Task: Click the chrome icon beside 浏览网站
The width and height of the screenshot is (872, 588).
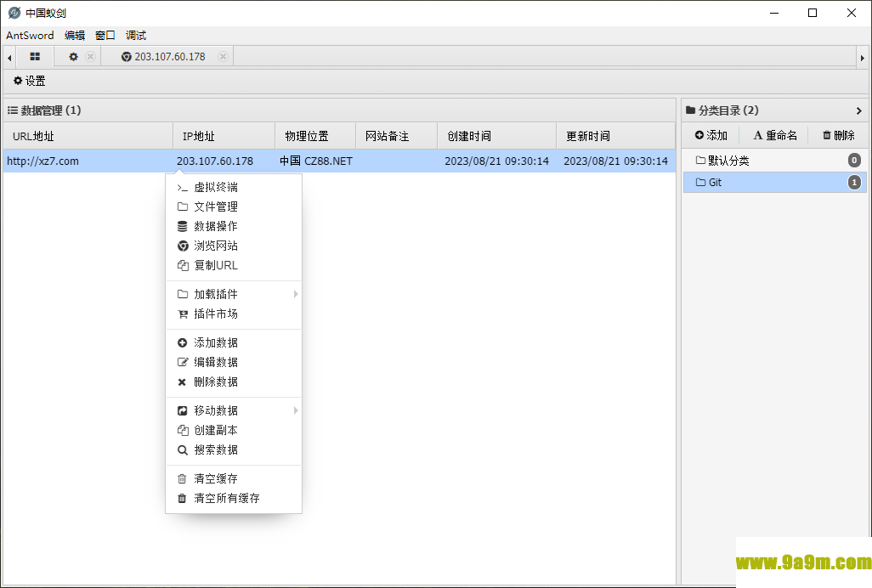Action: (183, 246)
